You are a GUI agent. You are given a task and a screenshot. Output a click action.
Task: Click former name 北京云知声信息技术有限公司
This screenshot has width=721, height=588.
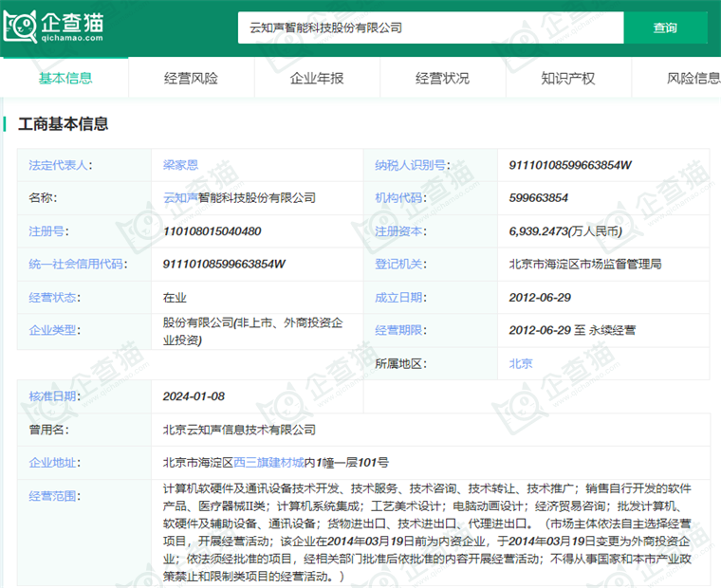tap(239, 430)
